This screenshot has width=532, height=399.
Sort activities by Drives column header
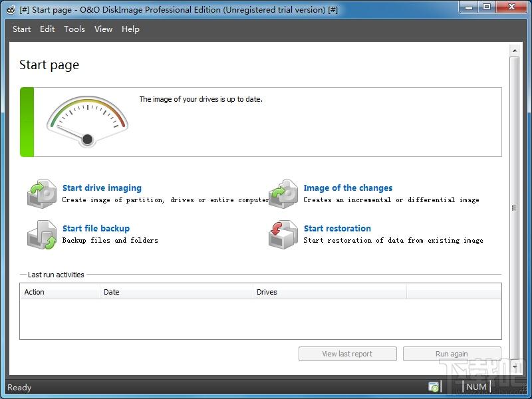coord(329,292)
